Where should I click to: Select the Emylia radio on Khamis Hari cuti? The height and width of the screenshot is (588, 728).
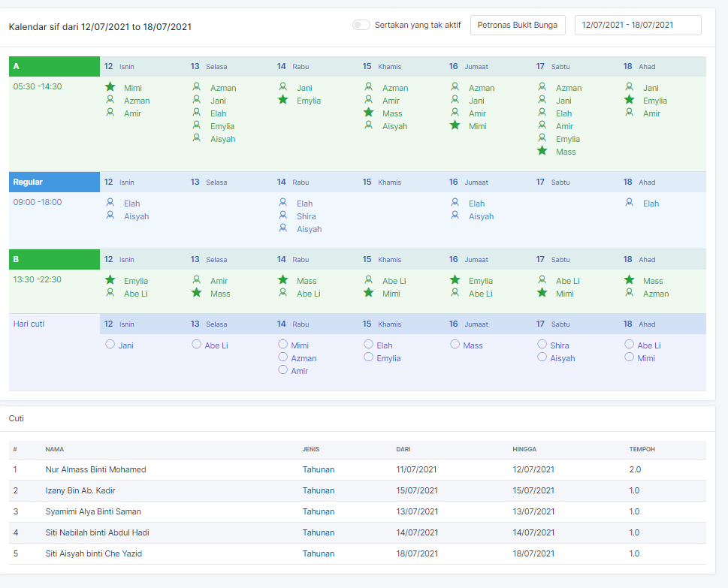click(x=369, y=357)
